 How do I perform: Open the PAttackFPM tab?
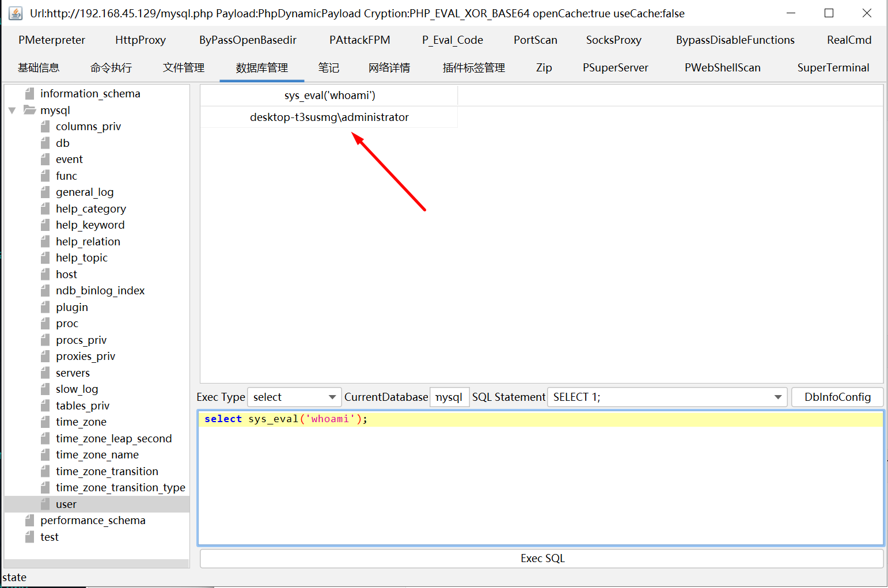(x=360, y=40)
